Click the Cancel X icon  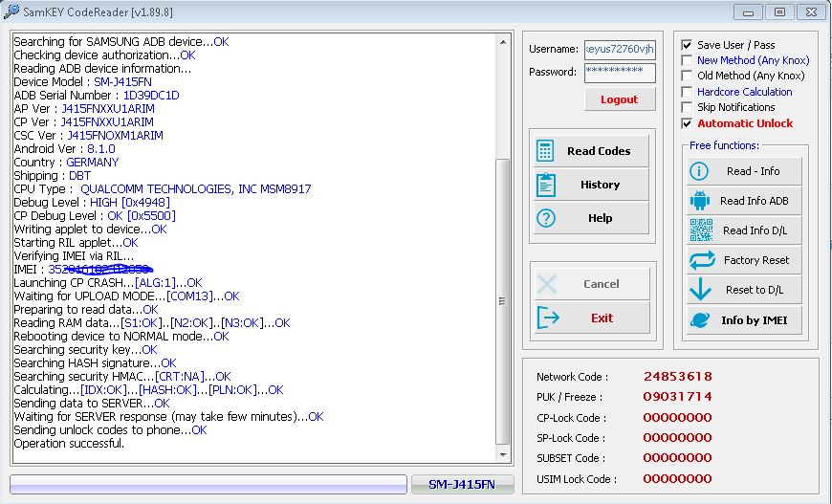click(546, 284)
